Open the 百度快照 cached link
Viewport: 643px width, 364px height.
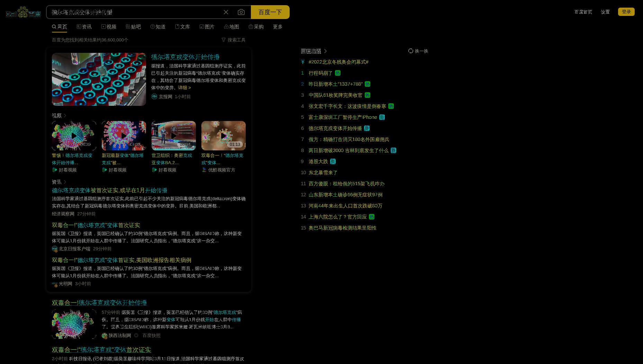click(152, 335)
